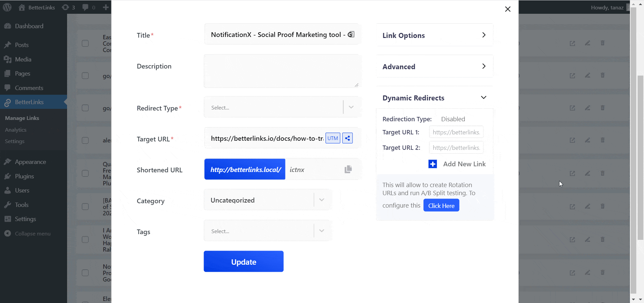The height and width of the screenshot is (303, 644).
Task: Go to Manage Links in the sidebar
Action: coord(22,118)
